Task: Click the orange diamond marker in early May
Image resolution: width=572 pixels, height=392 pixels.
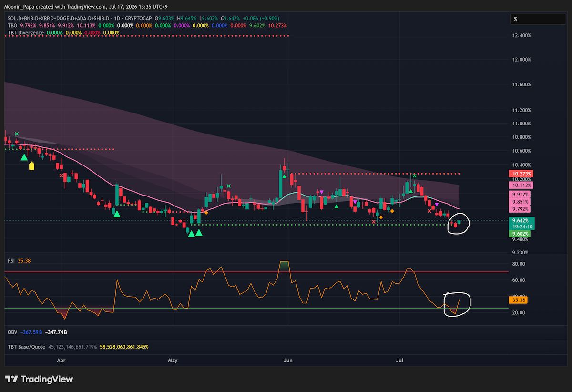Action: (x=206, y=212)
